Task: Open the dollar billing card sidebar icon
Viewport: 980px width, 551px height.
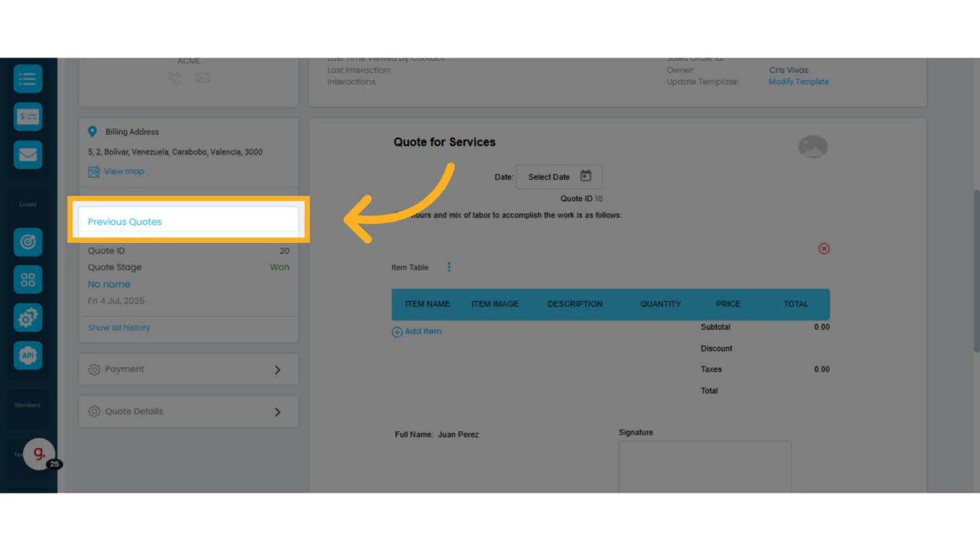Action: click(27, 117)
